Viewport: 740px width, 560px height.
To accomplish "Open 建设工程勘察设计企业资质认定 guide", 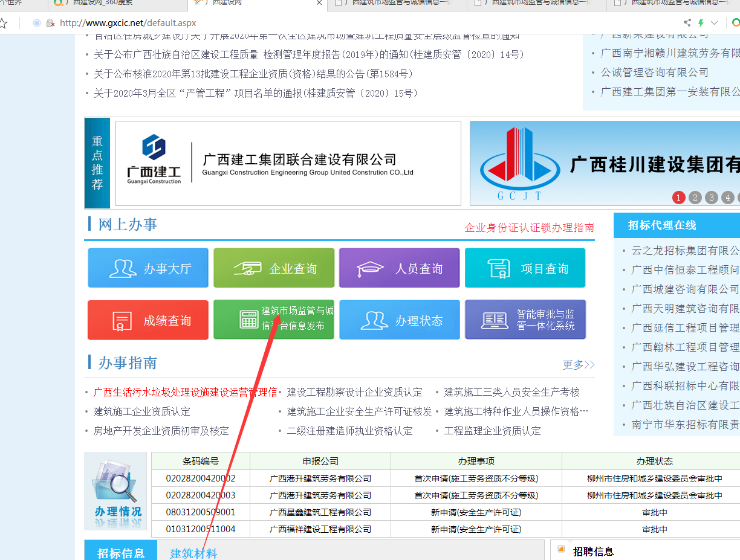I will click(x=355, y=393).
